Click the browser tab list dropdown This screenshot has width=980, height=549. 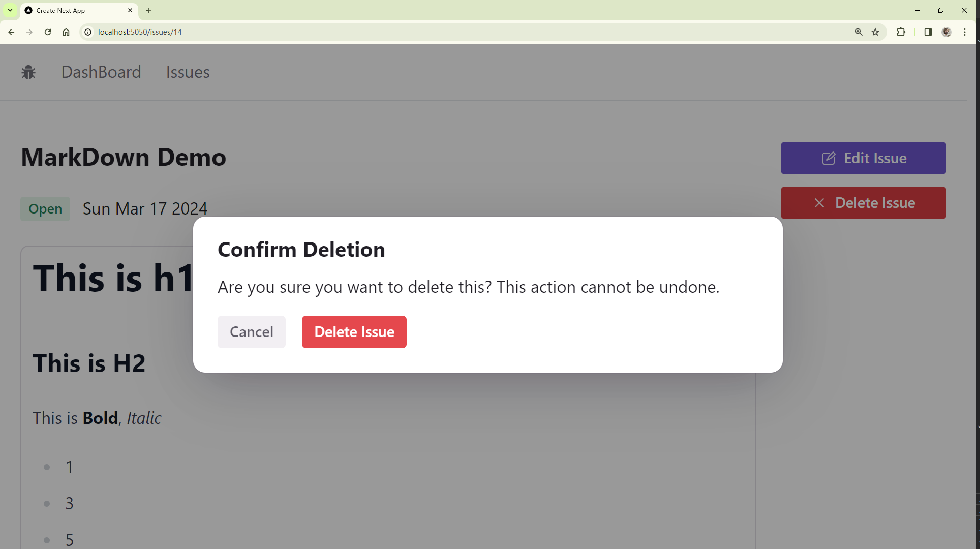point(10,10)
